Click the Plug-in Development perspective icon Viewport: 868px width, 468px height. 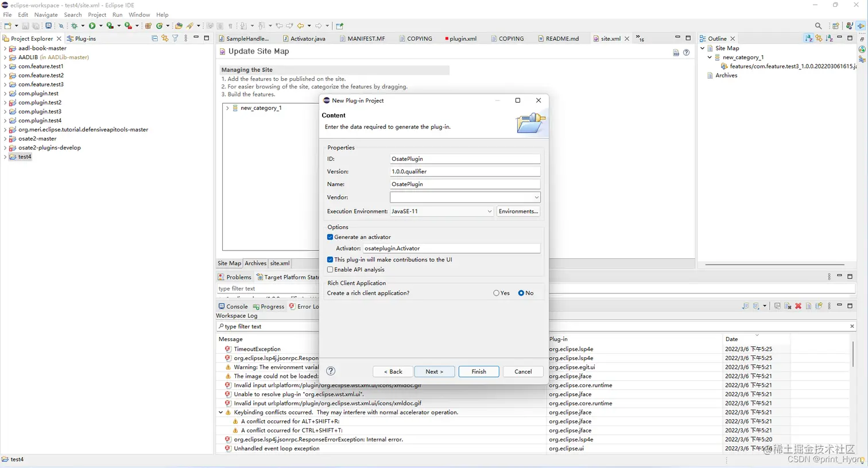click(x=861, y=26)
